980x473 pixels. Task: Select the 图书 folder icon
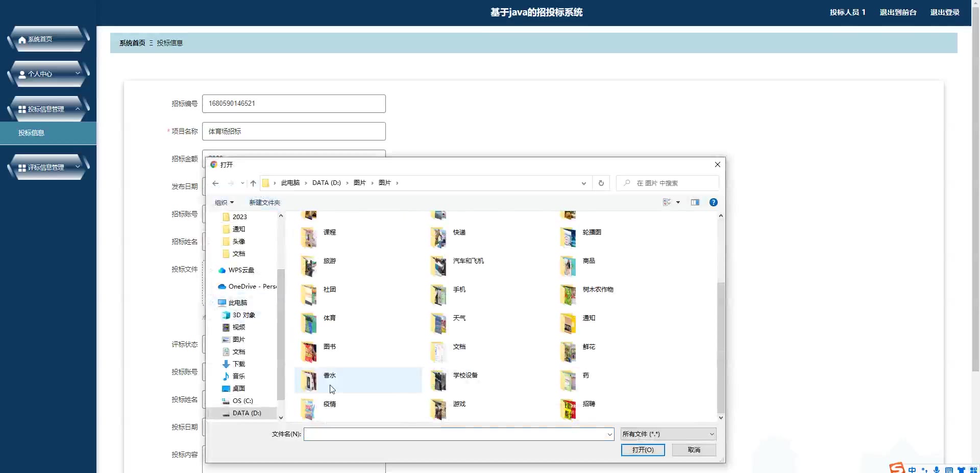pyautogui.click(x=308, y=352)
